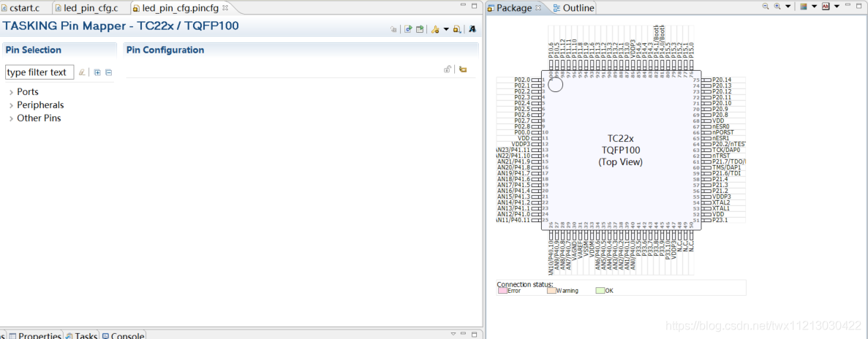The image size is (868, 339).
Task: Click the unlock icon in Pin Configuration
Action: (448, 69)
